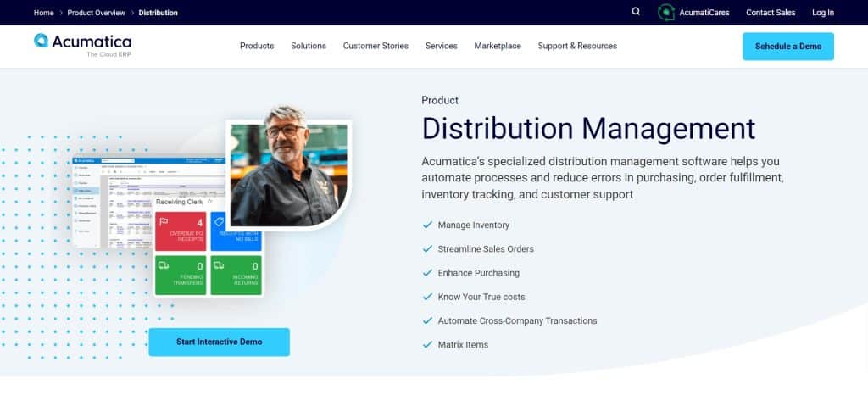
Task: Click checkmark beside Streamline Sales Orders
Action: tap(427, 248)
